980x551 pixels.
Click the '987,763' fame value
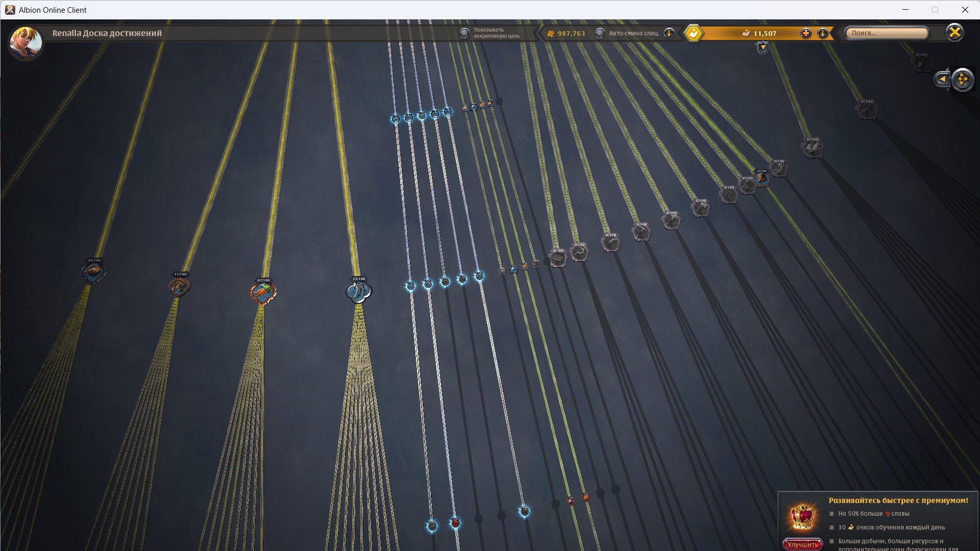[x=571, y=34]
